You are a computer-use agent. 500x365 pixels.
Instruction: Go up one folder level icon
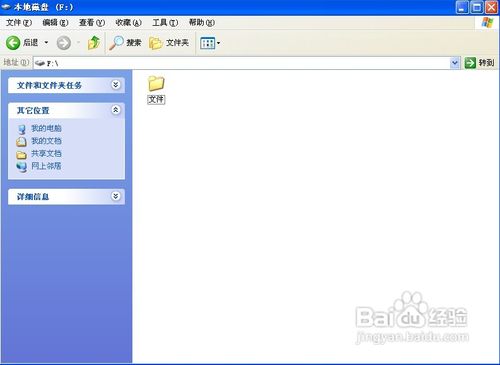pyautogui.click(x=94, y=43)
